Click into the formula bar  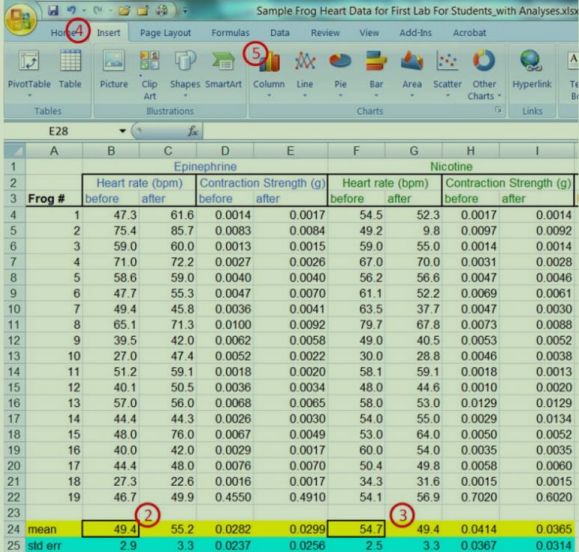click(x=391, y=131)
